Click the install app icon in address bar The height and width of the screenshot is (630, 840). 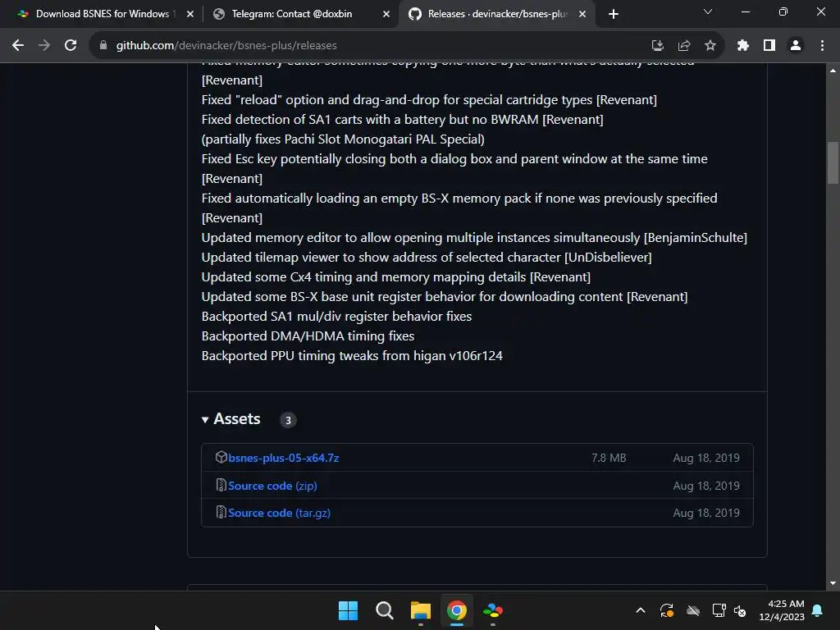[x=657, y=46]
